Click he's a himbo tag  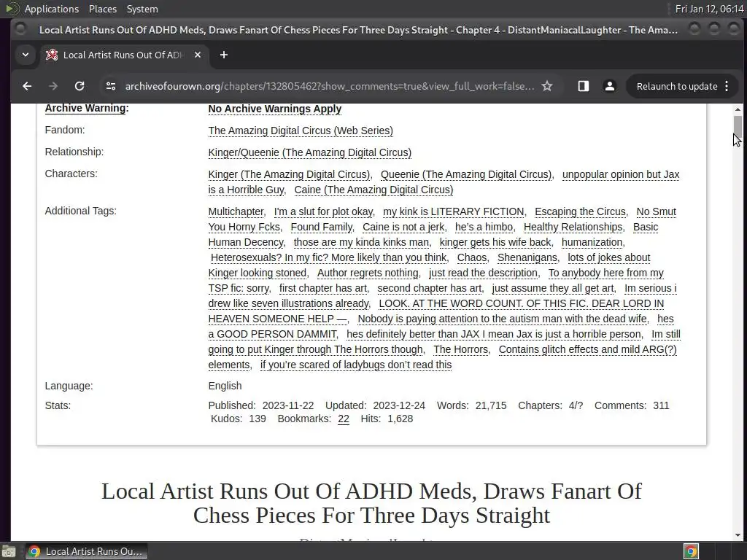[x=484, y=227]
